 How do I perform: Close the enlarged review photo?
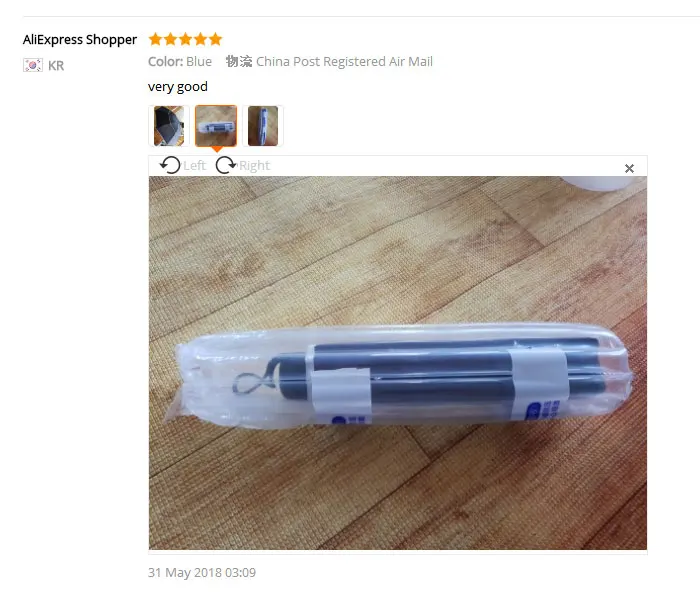pyautogui.click(x=629, y=168)
